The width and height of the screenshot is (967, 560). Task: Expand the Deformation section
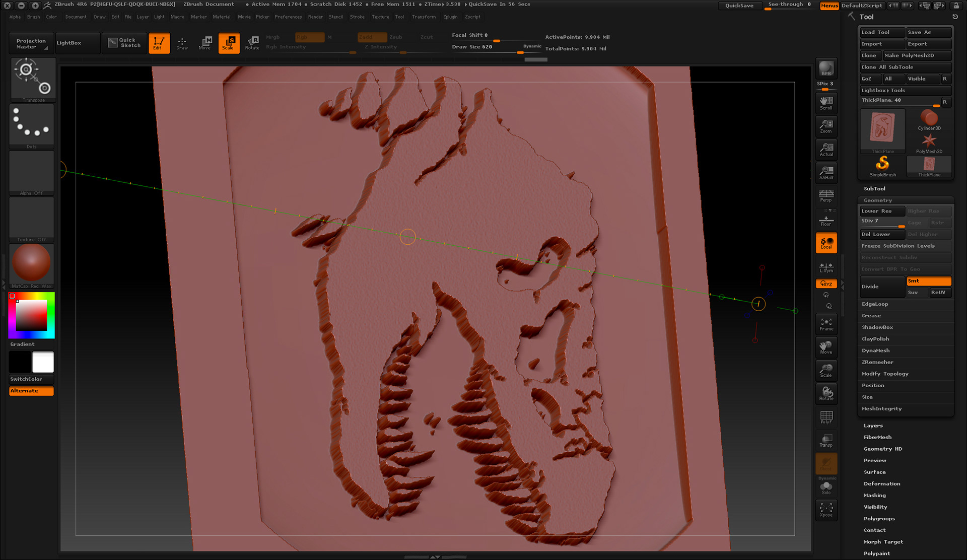881,483
